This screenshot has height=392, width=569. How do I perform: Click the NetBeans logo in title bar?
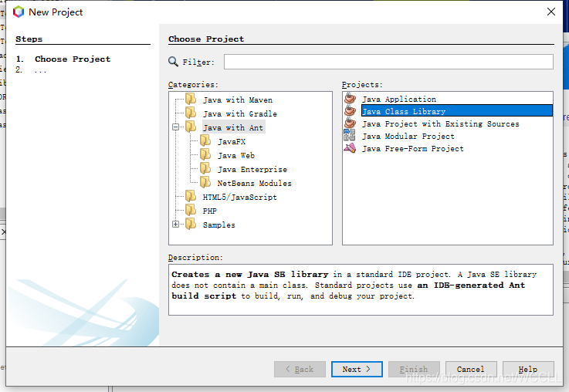click(19, 12)
